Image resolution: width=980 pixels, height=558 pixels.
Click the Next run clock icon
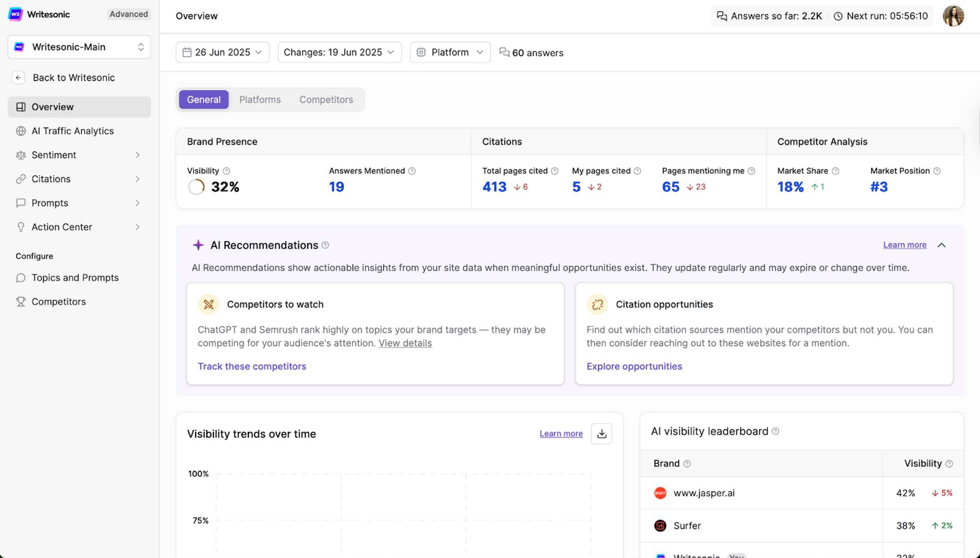838,16
